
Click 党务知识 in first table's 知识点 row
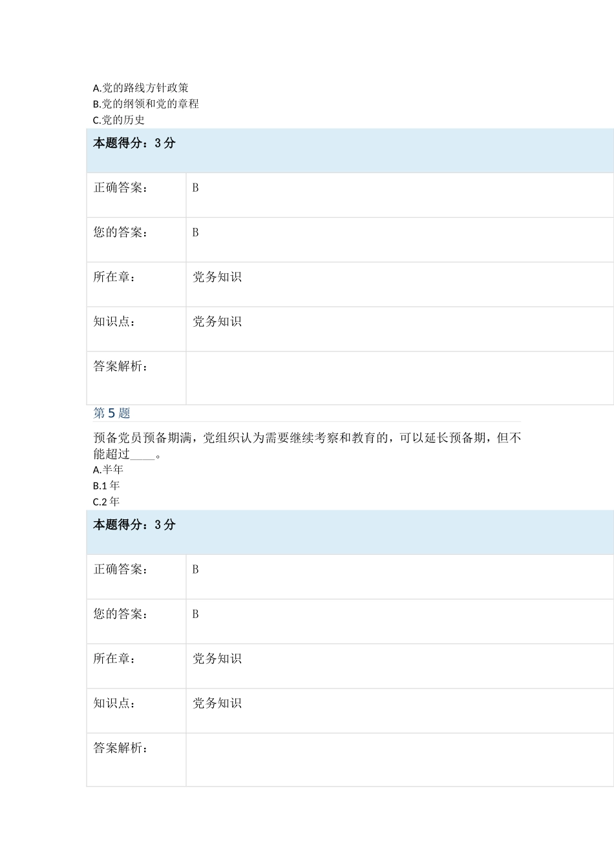click(217, 322)
